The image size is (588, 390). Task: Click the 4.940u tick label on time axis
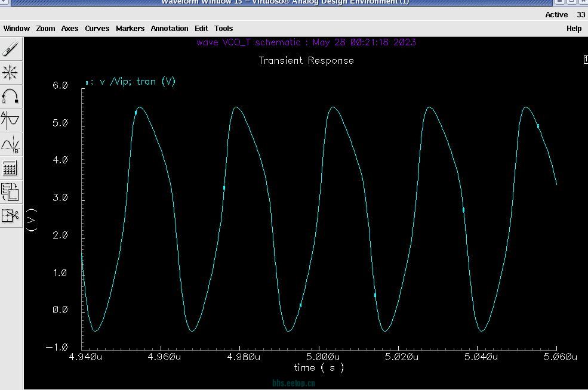[x=85, y=357]
